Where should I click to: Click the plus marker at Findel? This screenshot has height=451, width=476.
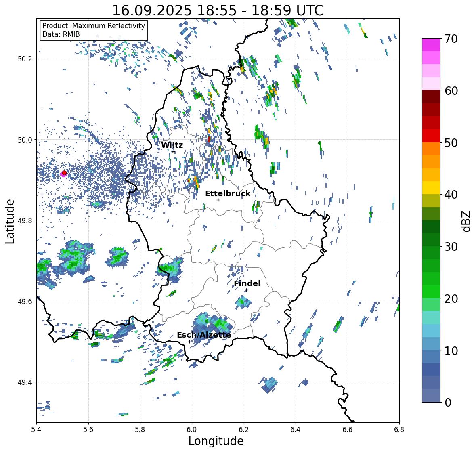tap(246, 290)
